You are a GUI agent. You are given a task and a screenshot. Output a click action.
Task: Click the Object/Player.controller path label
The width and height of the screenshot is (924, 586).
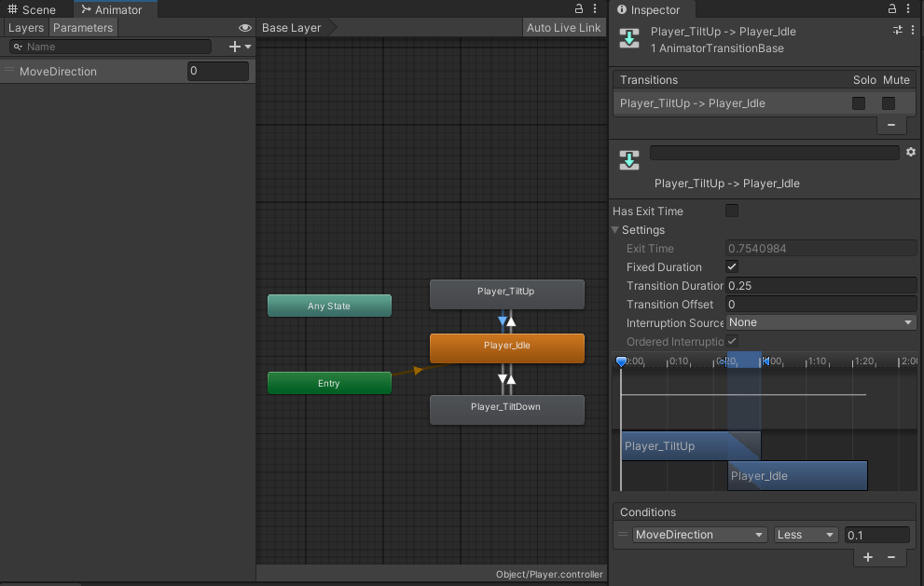click(549, 574)
